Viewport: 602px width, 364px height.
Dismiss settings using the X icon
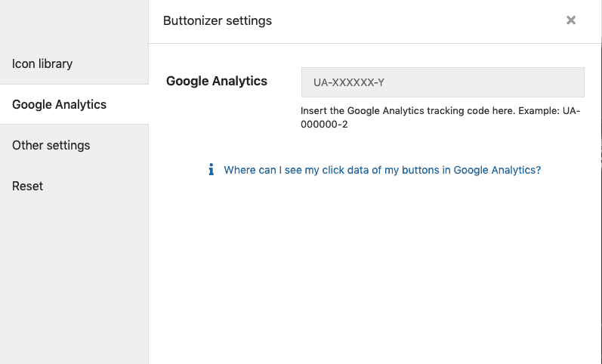click(x=571, y=20)
